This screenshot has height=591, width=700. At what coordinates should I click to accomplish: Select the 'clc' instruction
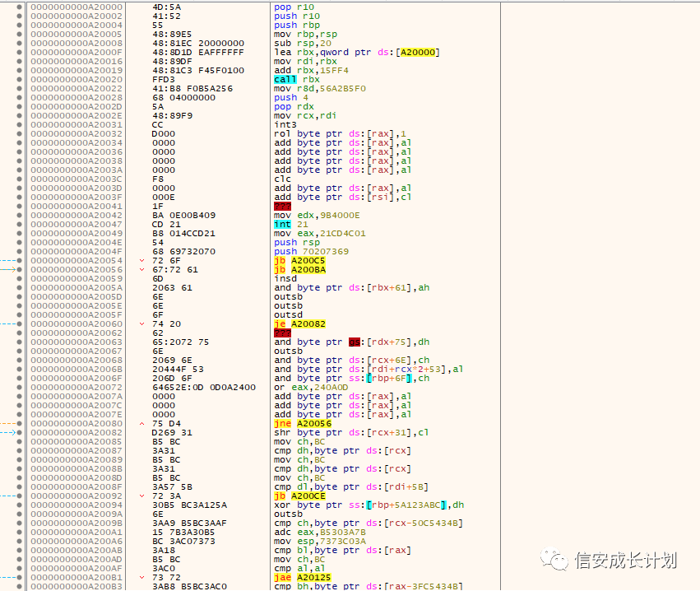283,179
